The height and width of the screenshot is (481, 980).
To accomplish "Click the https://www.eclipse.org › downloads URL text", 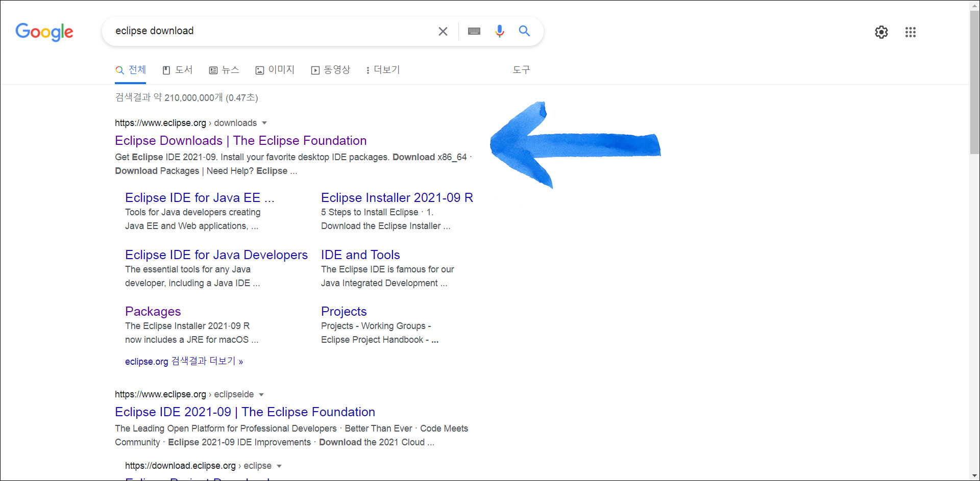I will tap(186, 123).
